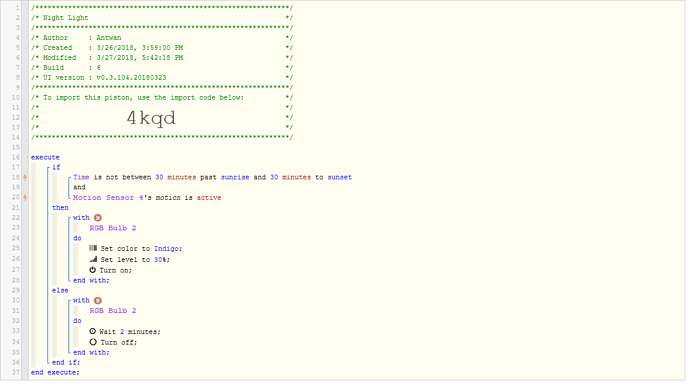The width and height of the screenshot is (690, 384).
Task: Select the import code 4kqd
Action: [x=151, y=118]
